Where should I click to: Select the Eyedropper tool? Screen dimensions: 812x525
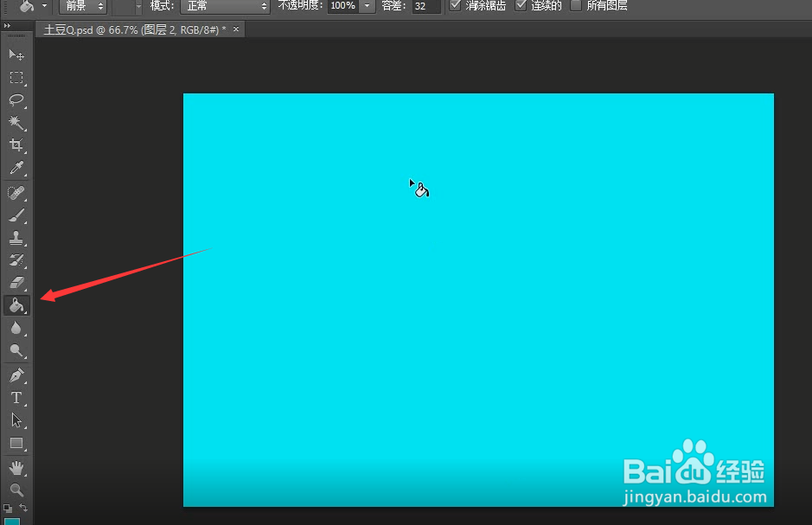(16, 168)
